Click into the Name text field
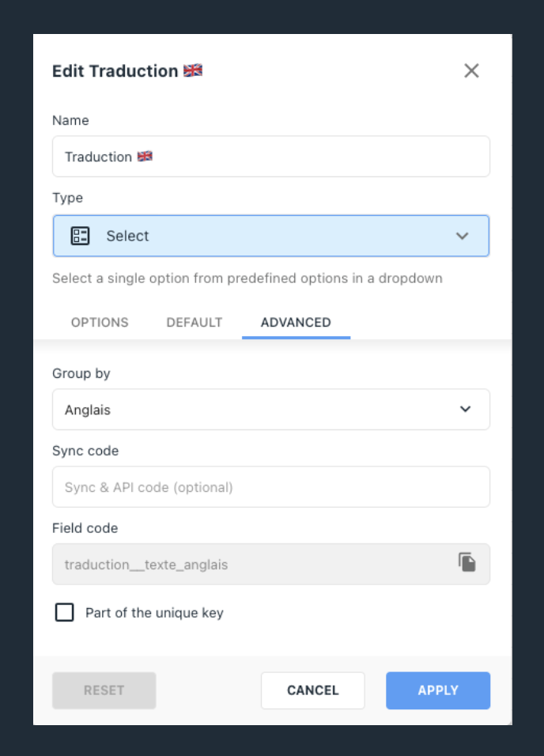 click(x=271, y=157)
